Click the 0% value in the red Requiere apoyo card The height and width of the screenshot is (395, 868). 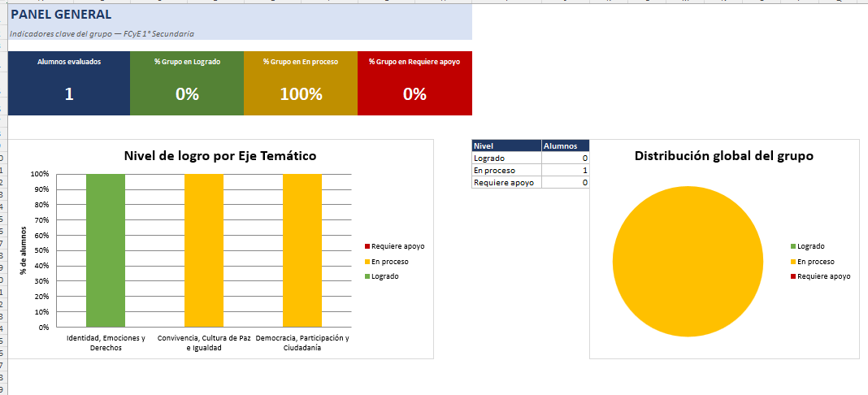[414, 94]
